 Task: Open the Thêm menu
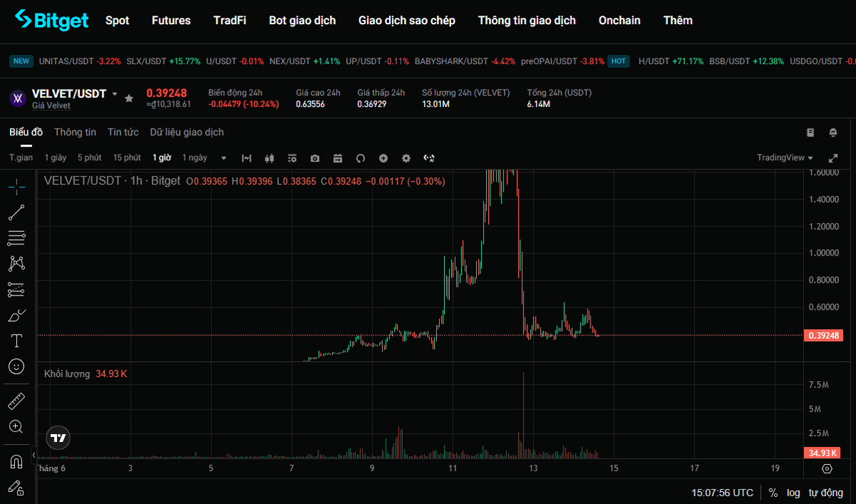click(x=678, y=20)
